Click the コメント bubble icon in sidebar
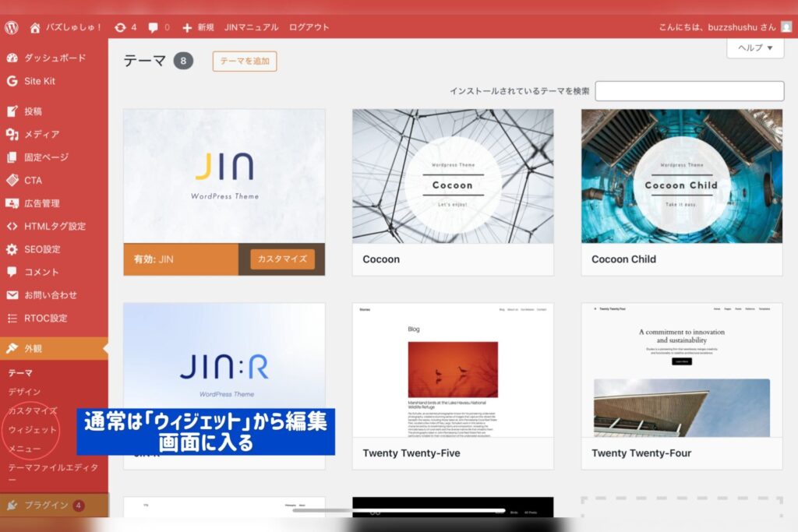Image resolution: width=798 pixels, height=532 pixels. pos(12,272)
